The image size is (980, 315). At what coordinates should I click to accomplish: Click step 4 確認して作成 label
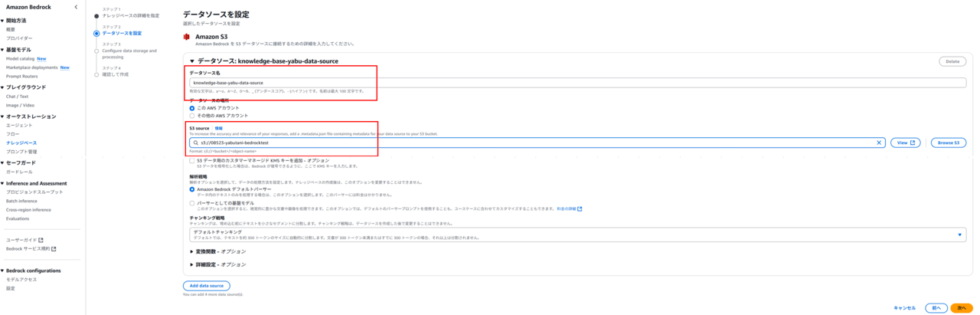[116, 74]
